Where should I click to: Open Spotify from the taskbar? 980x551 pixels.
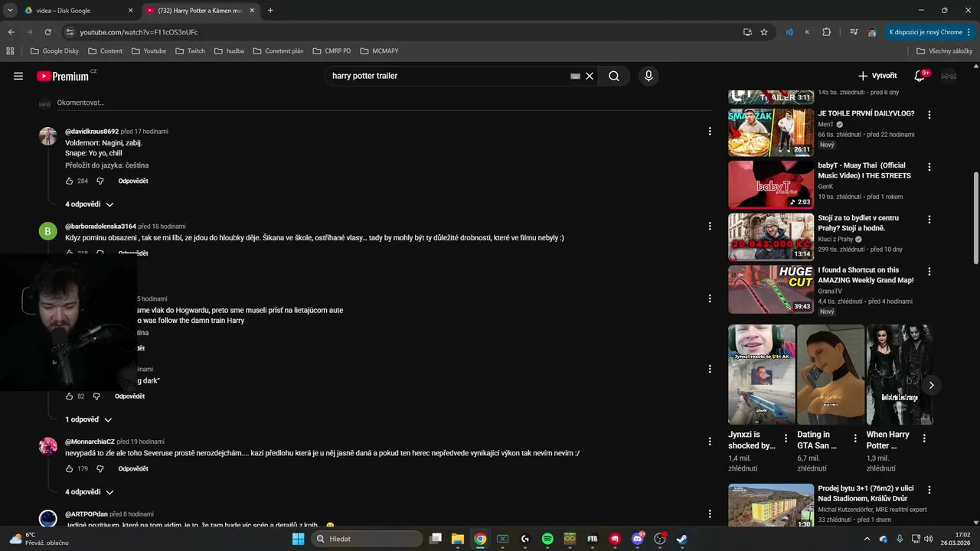pyautogui.click(x=547, y=539)
